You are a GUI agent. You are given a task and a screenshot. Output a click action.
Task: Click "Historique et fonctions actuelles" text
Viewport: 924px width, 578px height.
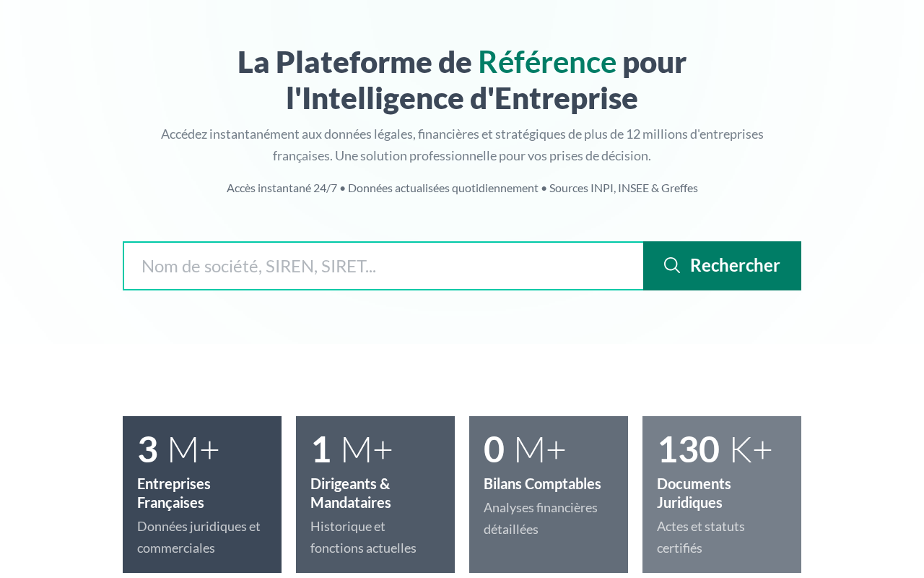click(x=363, y=537)
